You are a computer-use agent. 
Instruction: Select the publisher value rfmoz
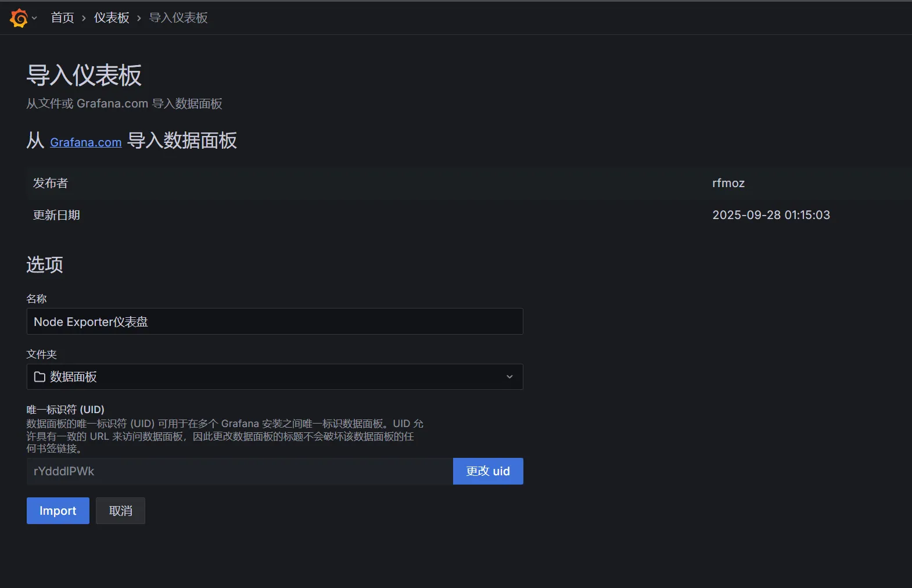728,183
